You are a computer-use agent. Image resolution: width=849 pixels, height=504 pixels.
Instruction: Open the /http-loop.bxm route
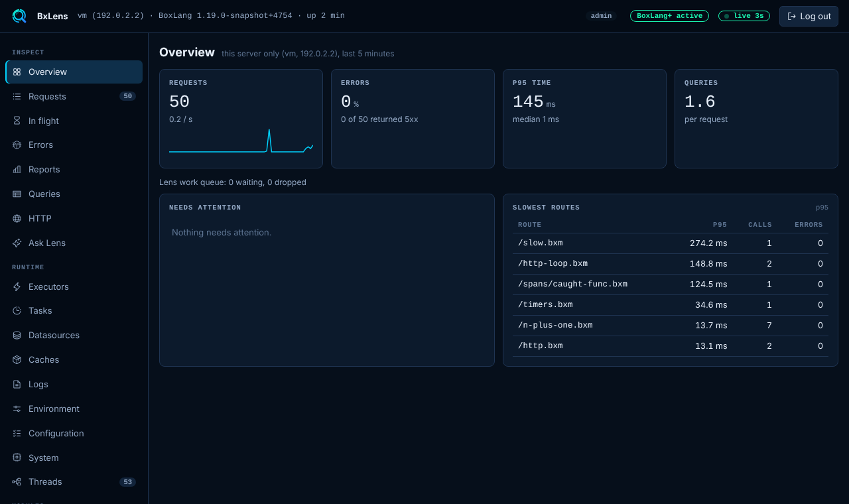pyautogui.click(x=671, y=264)
